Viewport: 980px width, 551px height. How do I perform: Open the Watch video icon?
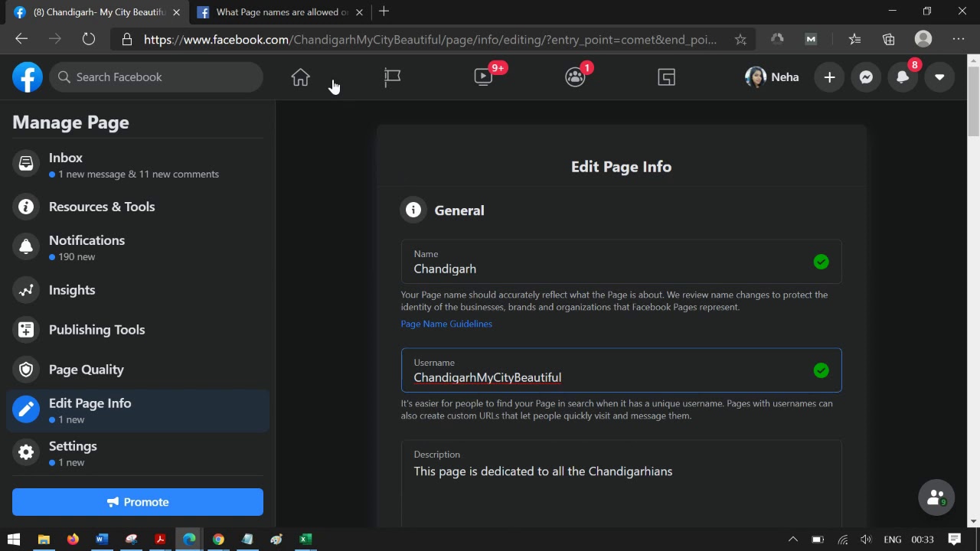pos(484,77)
